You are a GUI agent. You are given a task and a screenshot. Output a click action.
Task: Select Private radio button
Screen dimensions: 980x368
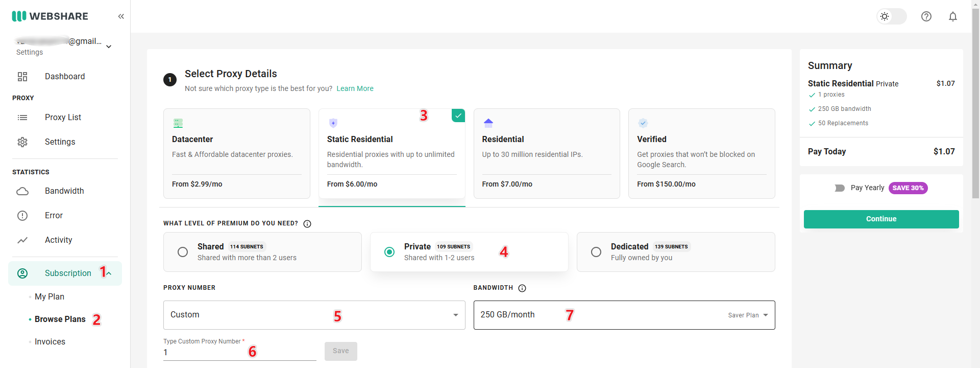(x=389, y=252)
